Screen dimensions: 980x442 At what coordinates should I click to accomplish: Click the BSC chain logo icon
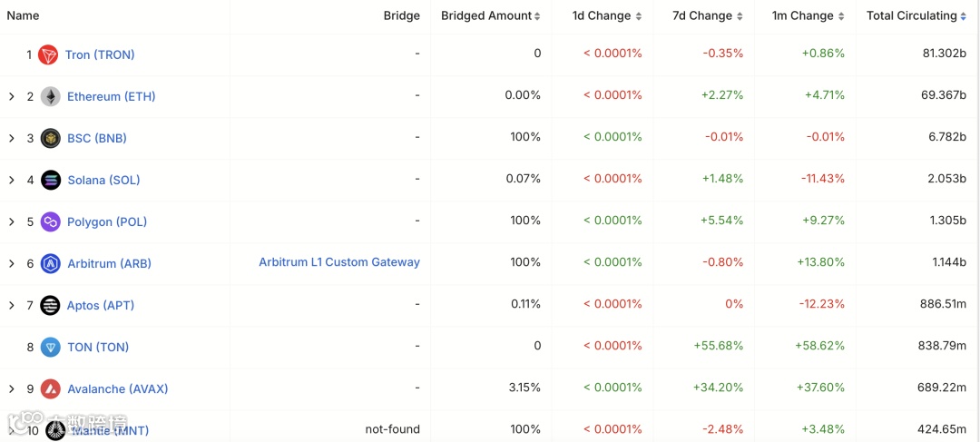(50, 138)
